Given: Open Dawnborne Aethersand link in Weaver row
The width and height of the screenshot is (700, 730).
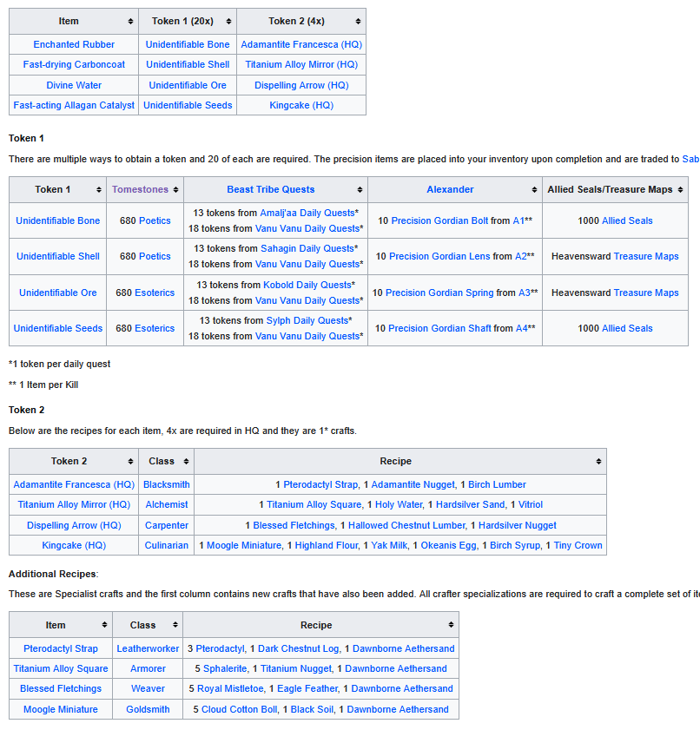Looking at the screenshot, I should (402, 689).
